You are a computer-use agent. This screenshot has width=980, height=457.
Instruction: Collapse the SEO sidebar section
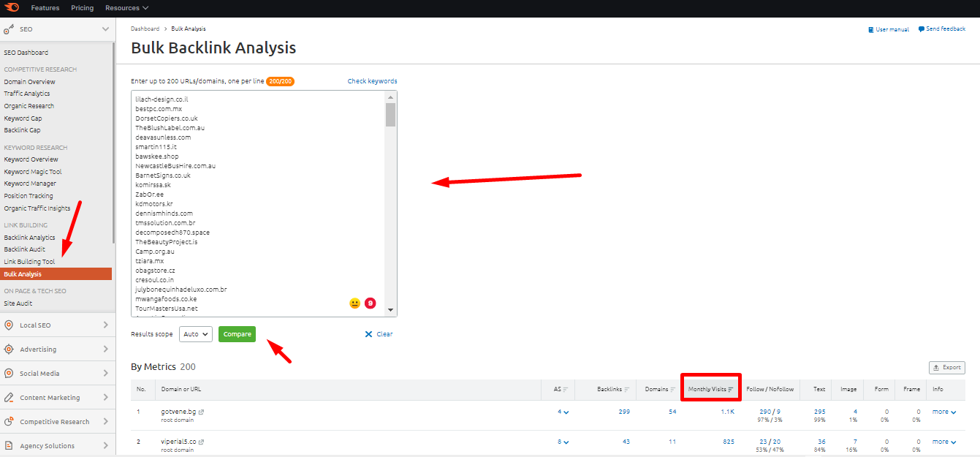click(x=105, y=29)
